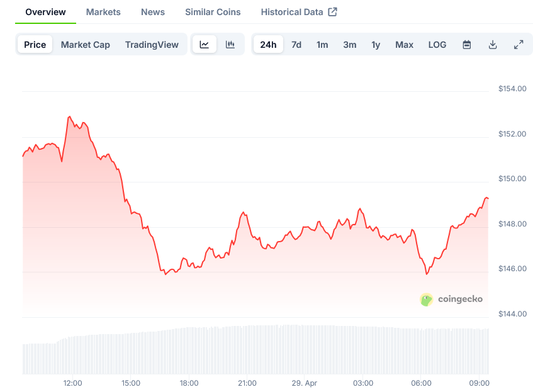Switch chart to Market Cap mode

click(86, 45)
